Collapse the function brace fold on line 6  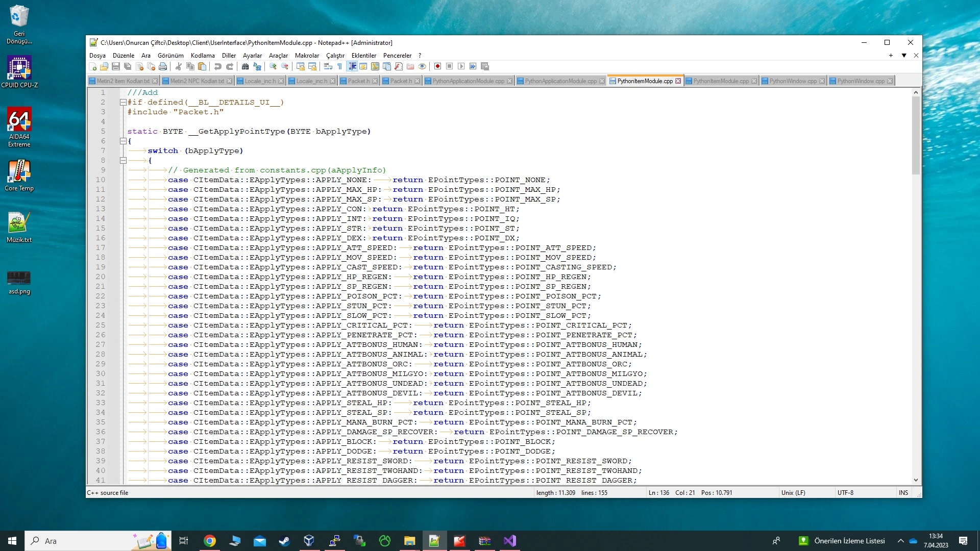point(123,141)
